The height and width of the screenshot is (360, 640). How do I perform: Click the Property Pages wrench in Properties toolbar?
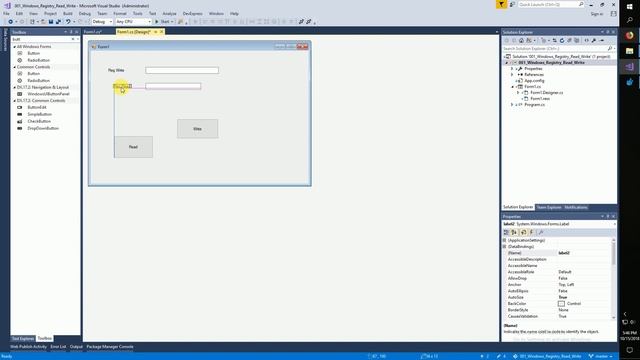541,232
